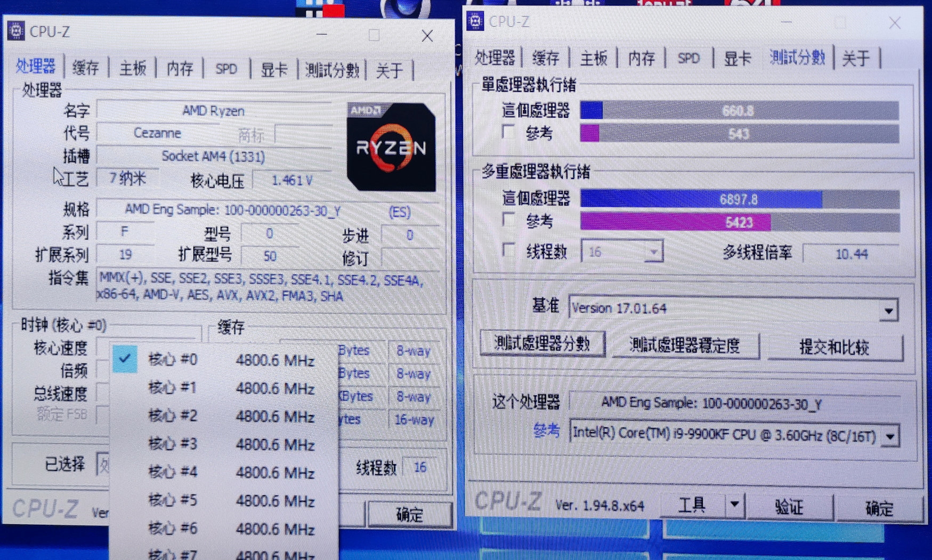Click the 多线程倍率 value 10.44

[x=851, y=254]
